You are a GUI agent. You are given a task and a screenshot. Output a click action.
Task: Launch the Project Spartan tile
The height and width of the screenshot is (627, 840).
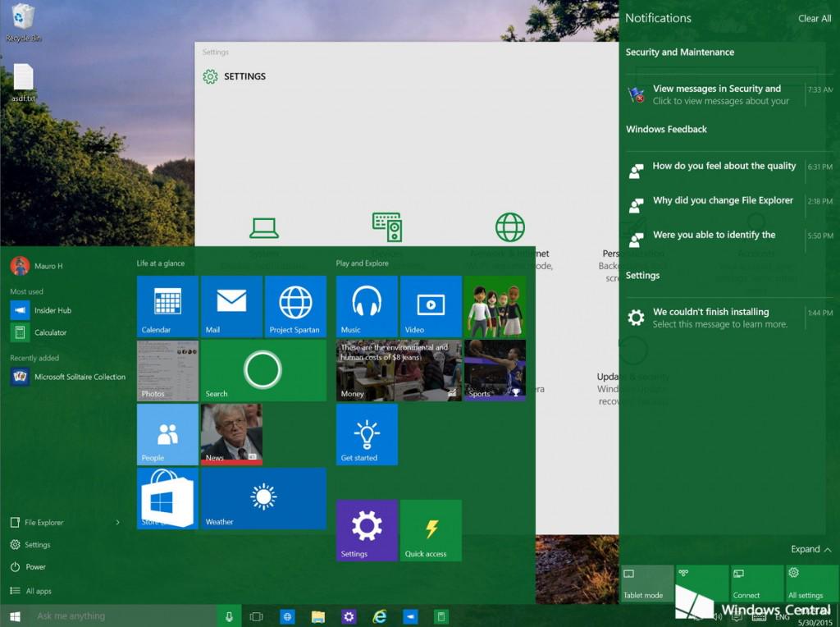click(x=295, y=306)
